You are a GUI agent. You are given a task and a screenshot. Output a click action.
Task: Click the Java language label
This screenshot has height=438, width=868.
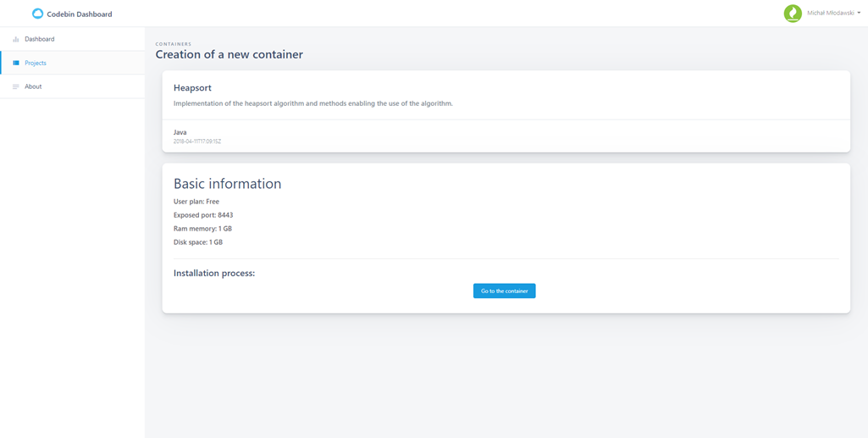180,132
